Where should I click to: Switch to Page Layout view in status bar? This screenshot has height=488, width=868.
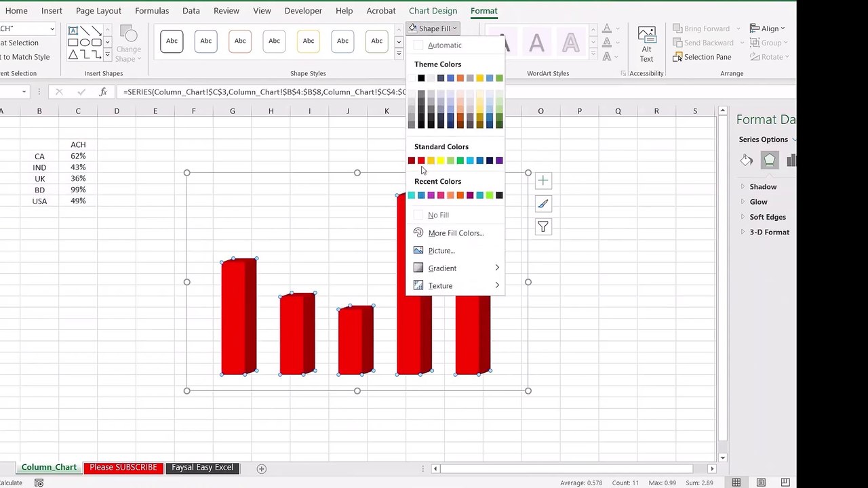pyautogui.click(x=761, y=483)
